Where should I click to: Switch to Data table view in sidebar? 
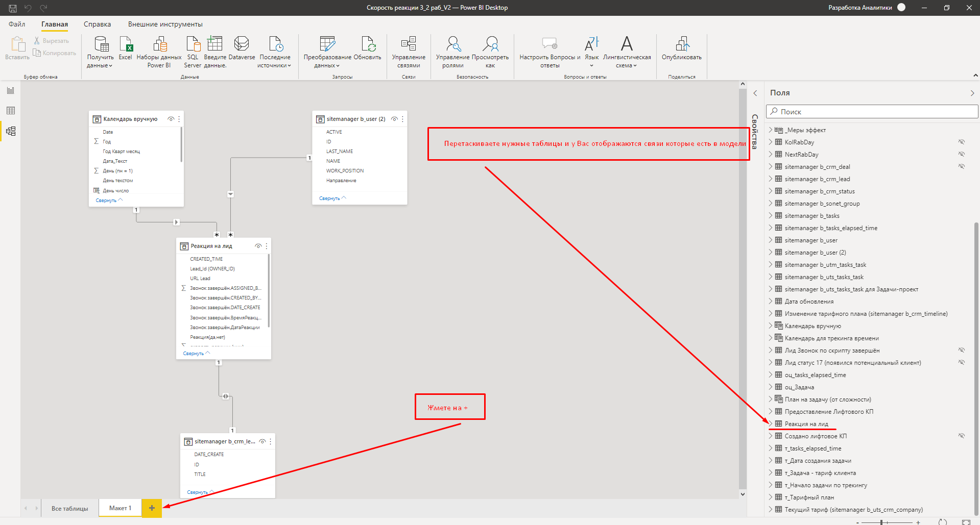11,111
